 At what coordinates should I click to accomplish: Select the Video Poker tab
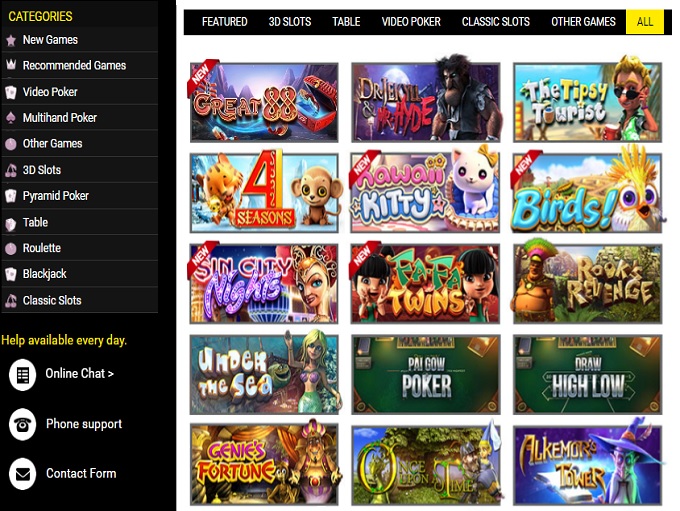pos(411,22)
